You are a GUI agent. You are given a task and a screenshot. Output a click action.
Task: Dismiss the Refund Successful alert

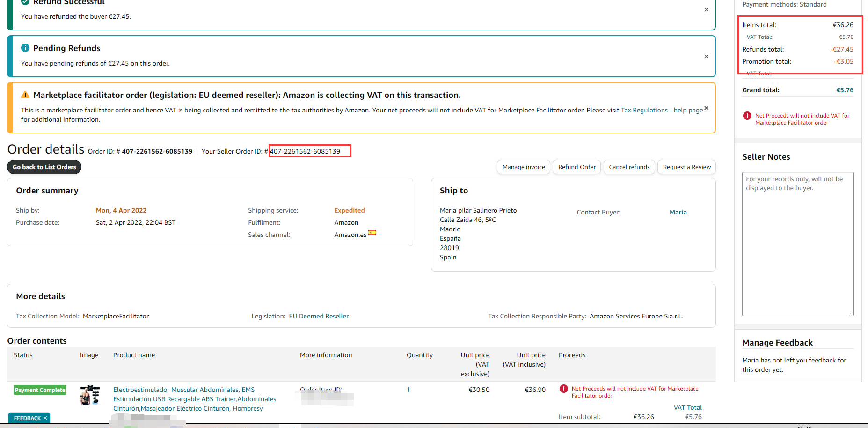click(706, 10)
